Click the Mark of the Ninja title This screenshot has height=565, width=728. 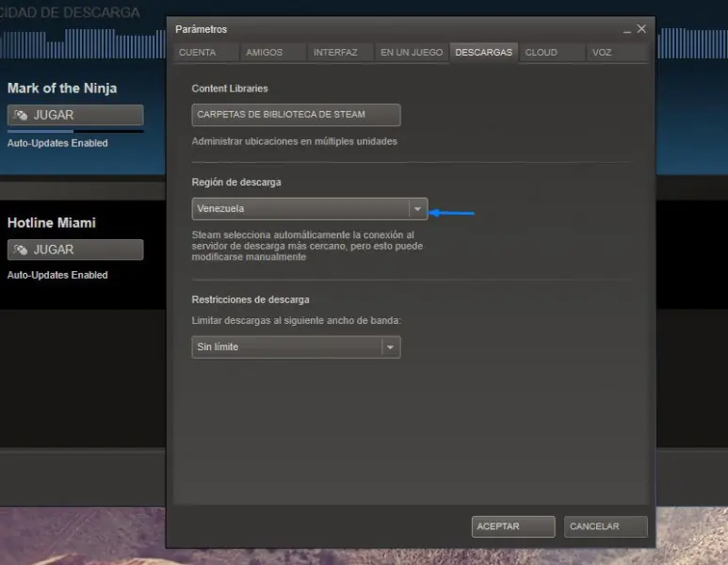(x=62, y=89)
